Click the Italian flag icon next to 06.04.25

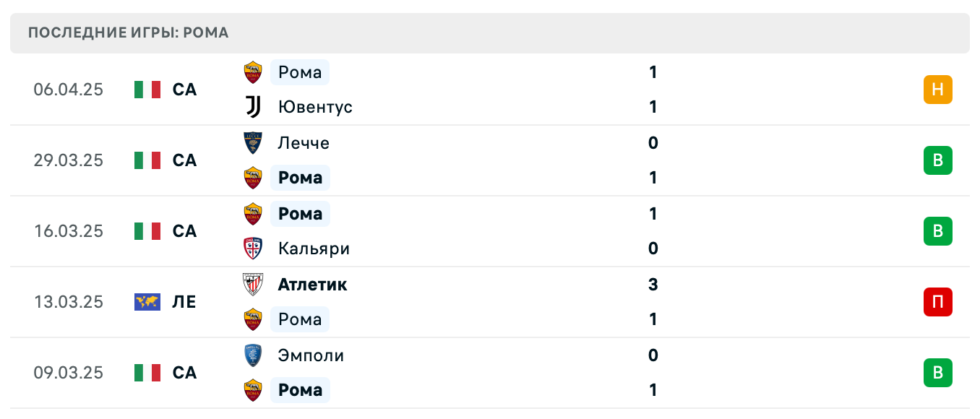147,89
